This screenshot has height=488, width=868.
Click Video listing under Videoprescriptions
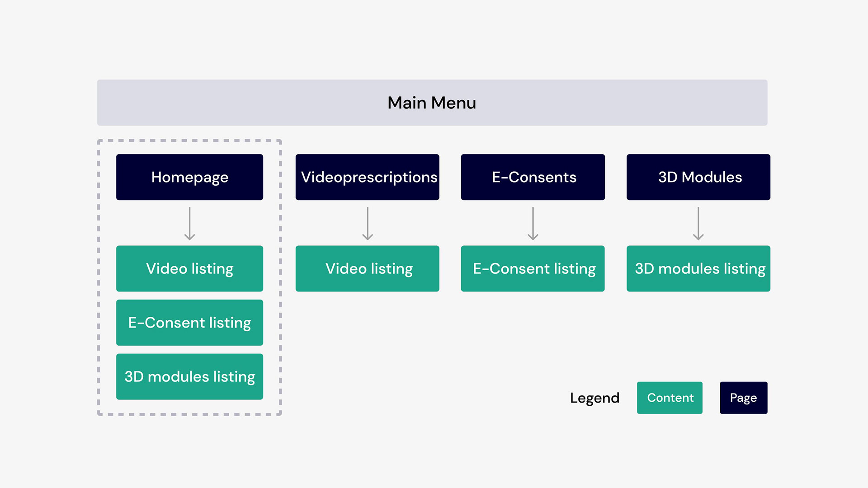(367, 268)
